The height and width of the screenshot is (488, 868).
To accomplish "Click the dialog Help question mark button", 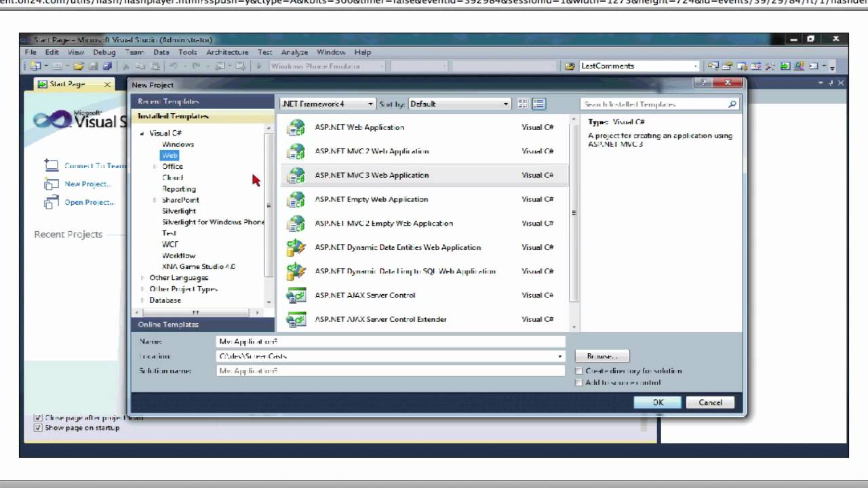I will [703, 83].
